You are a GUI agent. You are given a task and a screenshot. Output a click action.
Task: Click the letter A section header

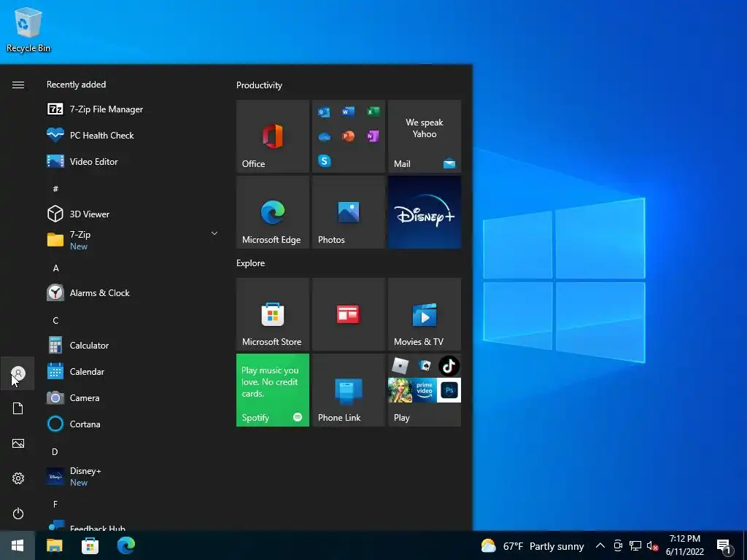tap(55, 268)
